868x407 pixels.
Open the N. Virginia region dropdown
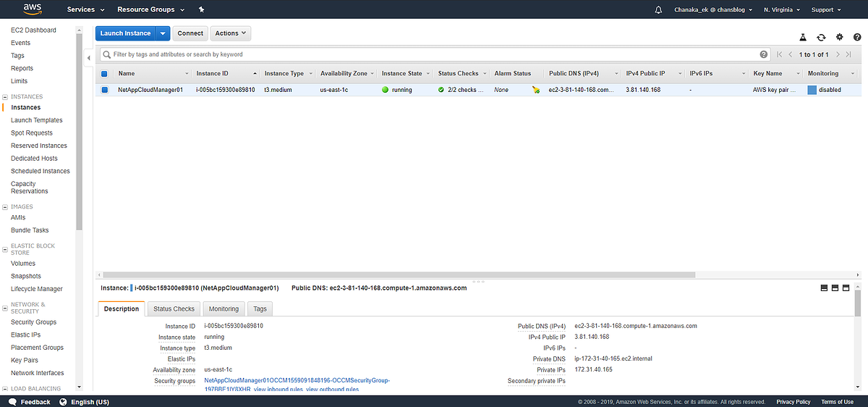[781, 10]
